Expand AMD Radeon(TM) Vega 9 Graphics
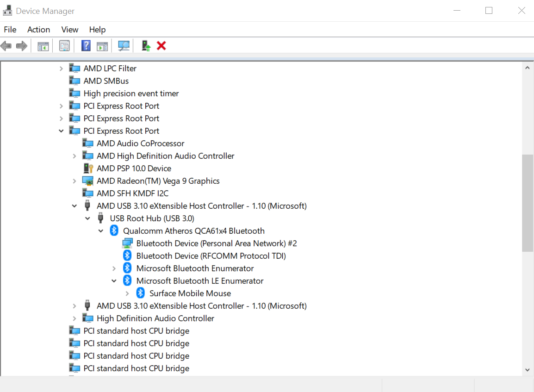The width and height of the screenshot is (534, 392). pos(74,181)
